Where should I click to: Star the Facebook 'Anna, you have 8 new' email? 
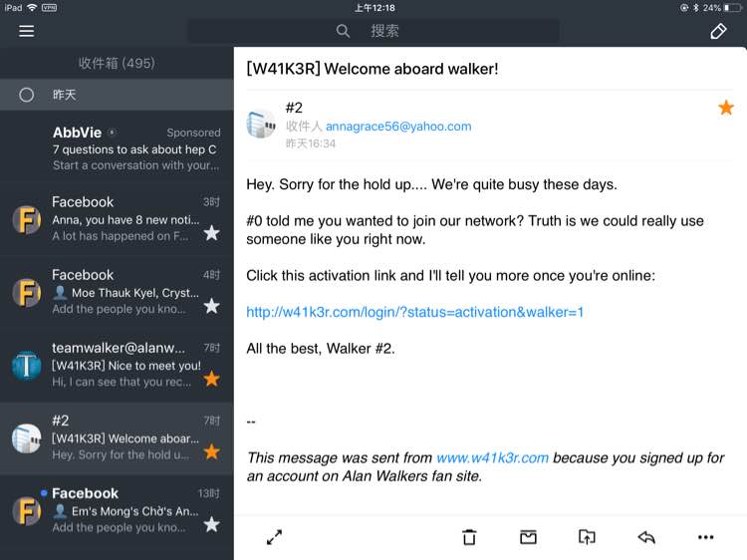tap(211, 233)
